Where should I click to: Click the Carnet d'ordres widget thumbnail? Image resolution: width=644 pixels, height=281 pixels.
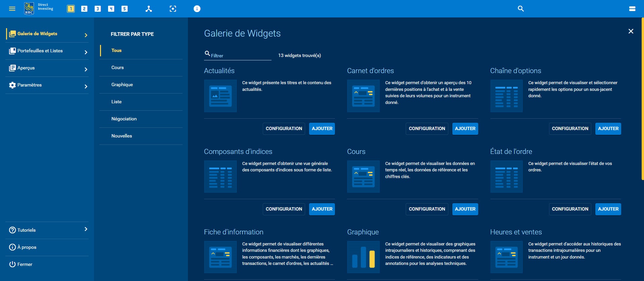click(x=363, y=96)
